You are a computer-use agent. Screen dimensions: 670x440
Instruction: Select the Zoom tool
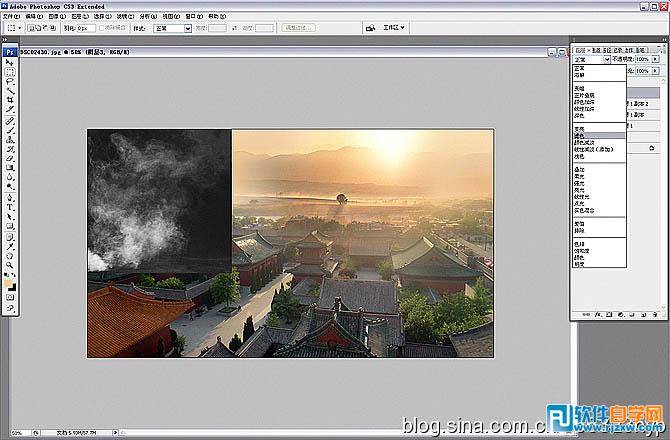[x=10, y=265]
